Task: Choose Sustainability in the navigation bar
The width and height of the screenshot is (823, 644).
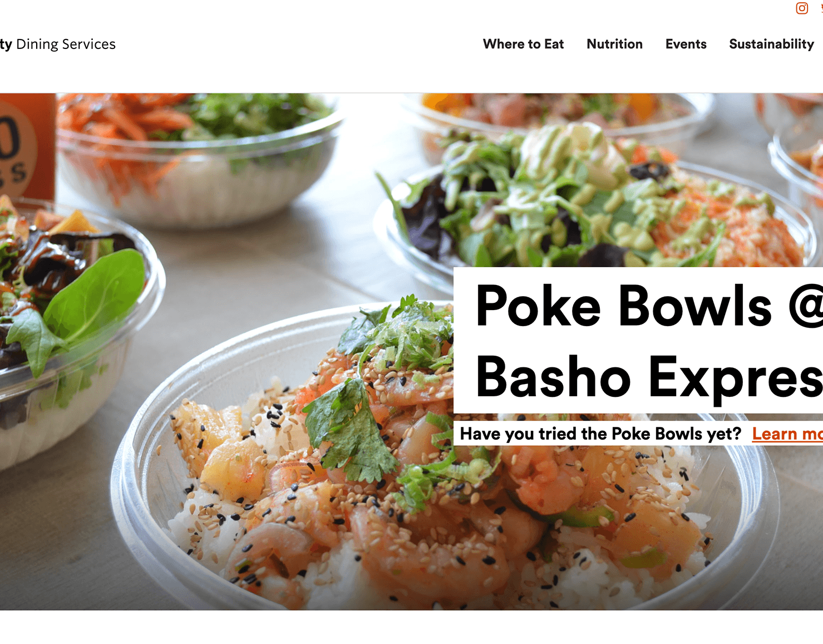Action: click(x=771, y=44)
